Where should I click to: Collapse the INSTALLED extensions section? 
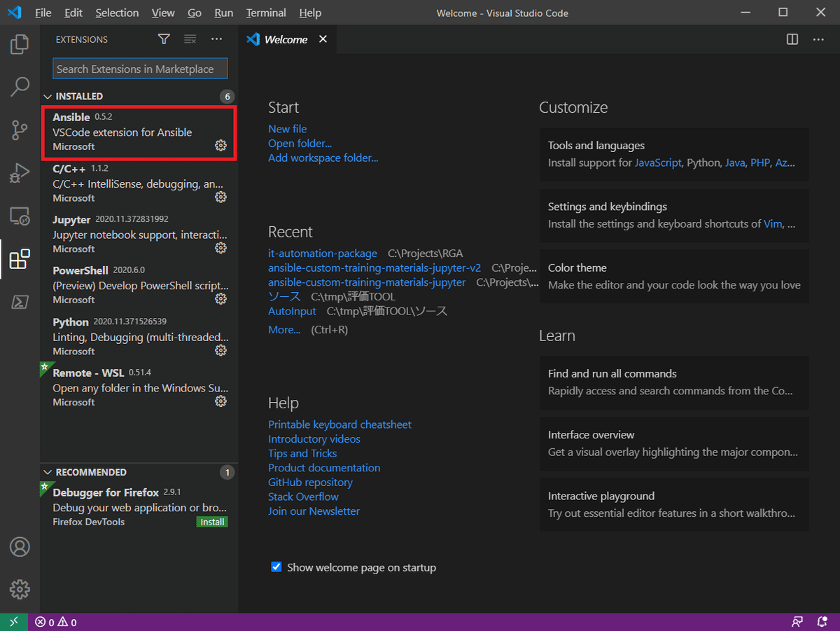click(139, 96)
